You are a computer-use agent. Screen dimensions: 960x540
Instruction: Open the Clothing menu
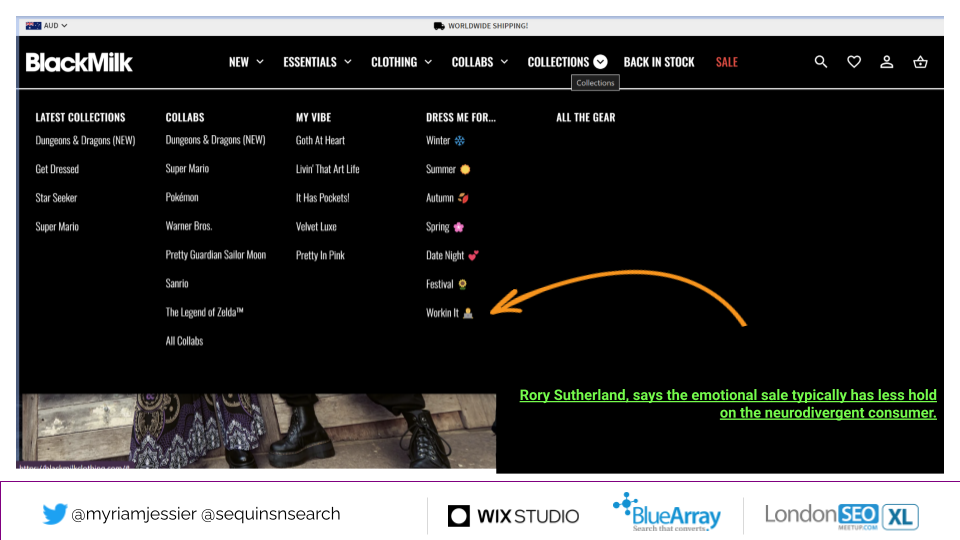point(401,62)
